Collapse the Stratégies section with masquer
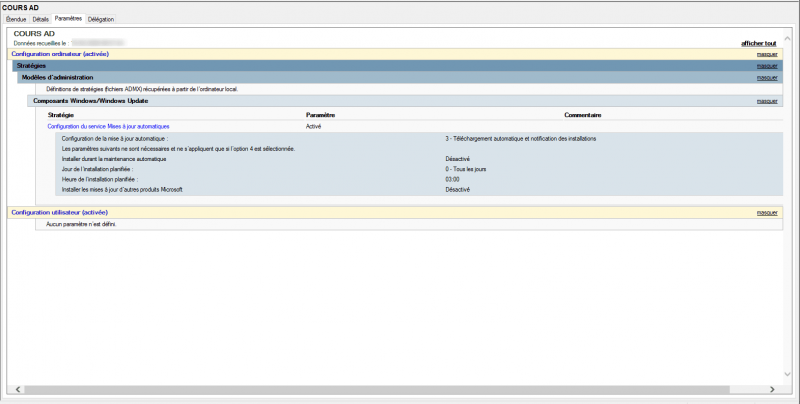The image size is (800, 404). tap(767, 66)
